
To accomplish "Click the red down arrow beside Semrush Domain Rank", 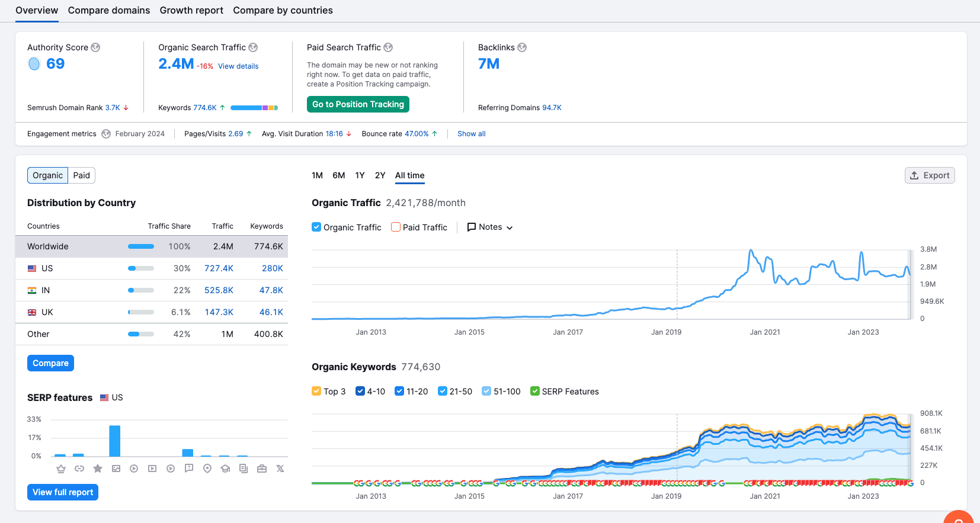I will tap(126, 108).
